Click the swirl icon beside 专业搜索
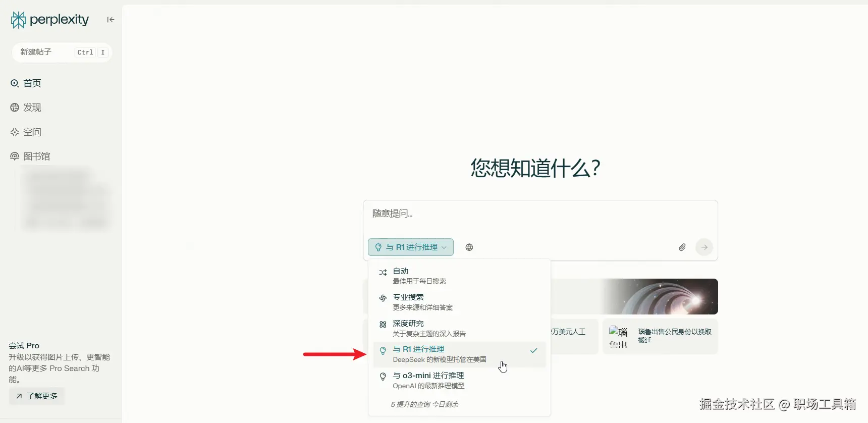 tap(383, 298)
